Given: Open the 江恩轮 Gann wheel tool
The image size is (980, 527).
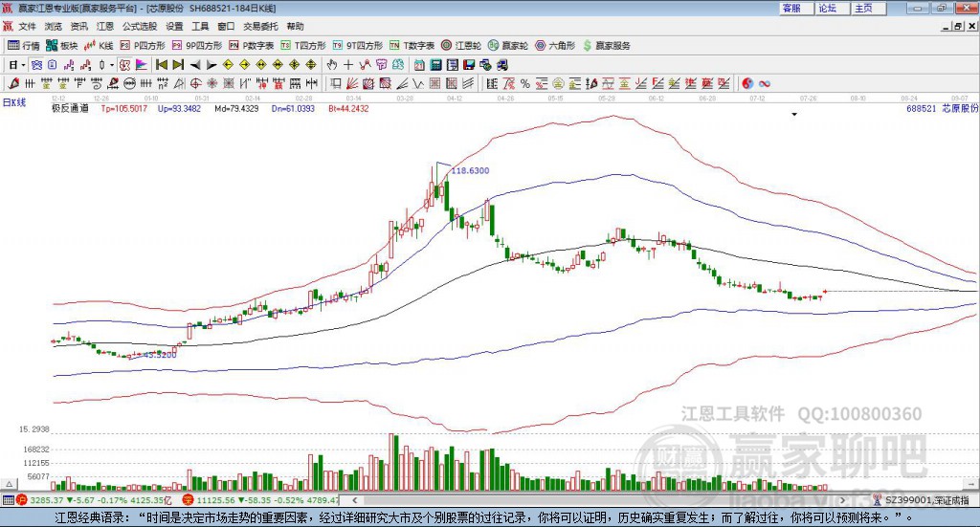Looking at the screenshot, I should [461, 46].
